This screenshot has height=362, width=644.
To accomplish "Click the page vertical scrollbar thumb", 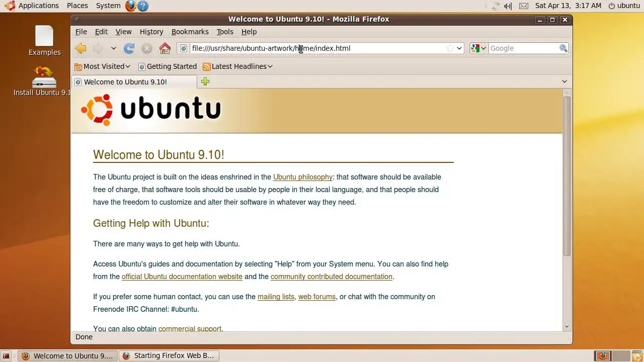I will click(567, 176).
